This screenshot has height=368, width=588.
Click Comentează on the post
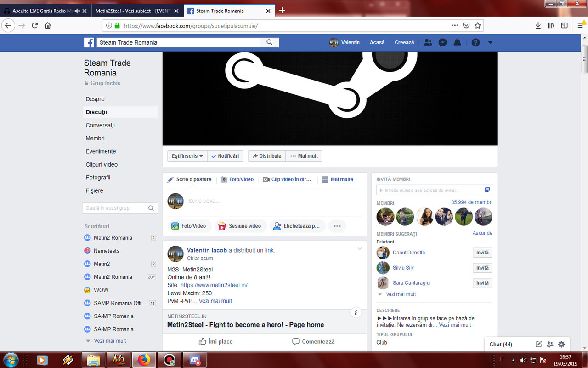(x=313, y=341)
